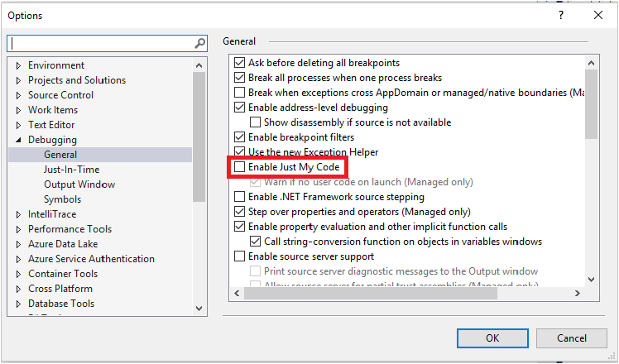Image resolution: width=619 pixels, height=364 pixels.
Task: Collapse the Debugging tree node
Action: coord(18,140)
